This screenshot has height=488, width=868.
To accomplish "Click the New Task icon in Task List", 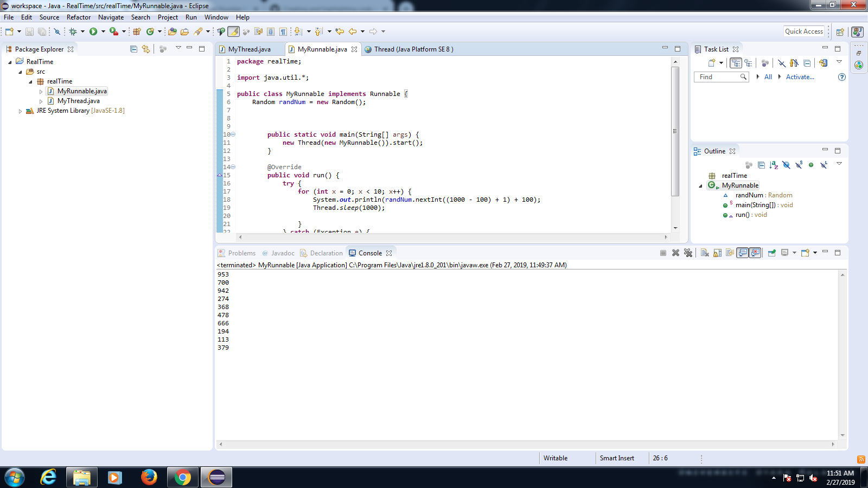I will coord(712,63).
